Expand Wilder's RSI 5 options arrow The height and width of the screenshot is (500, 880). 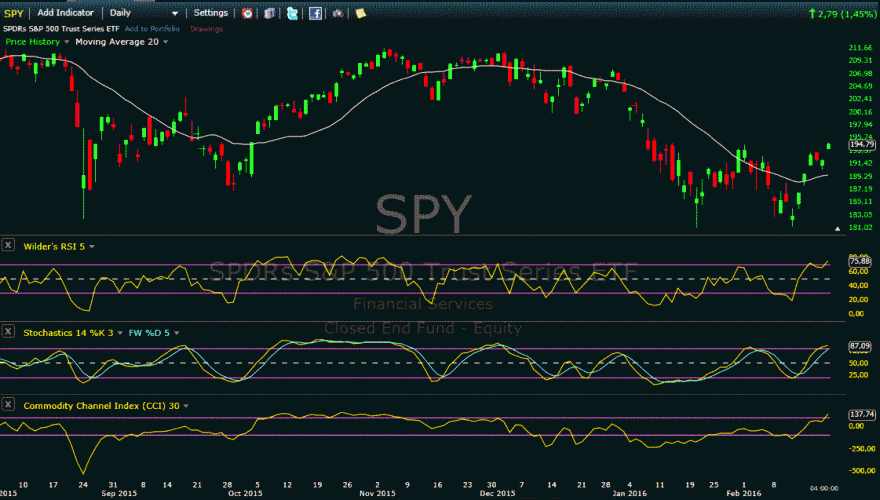click(92, 247)
